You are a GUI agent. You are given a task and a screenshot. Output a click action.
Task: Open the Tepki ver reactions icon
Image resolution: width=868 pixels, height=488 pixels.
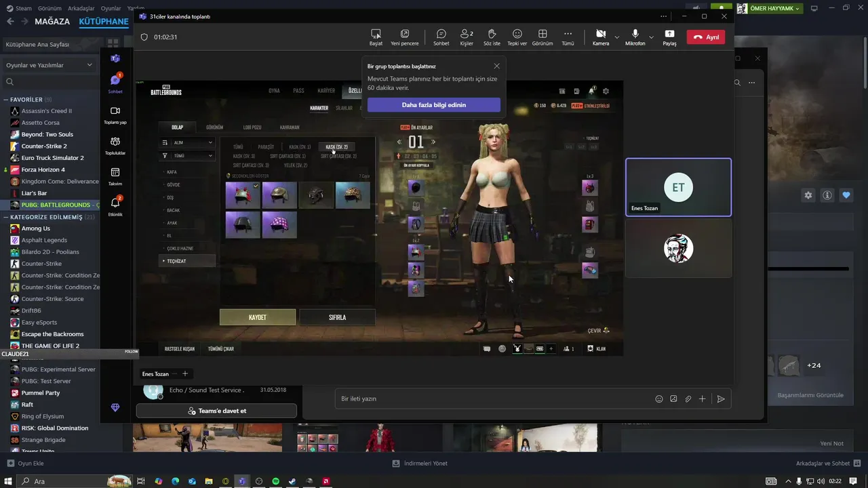tap(517, 37)
